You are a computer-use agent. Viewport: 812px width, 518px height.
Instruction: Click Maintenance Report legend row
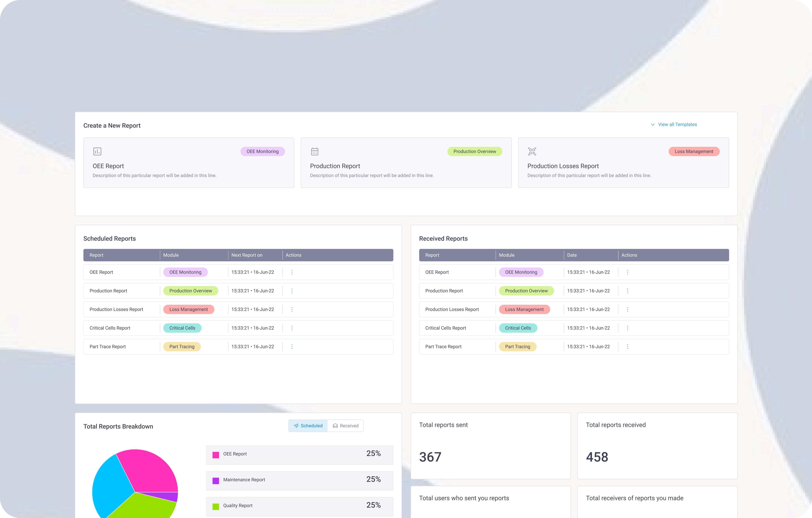click(x=299, y=481)
